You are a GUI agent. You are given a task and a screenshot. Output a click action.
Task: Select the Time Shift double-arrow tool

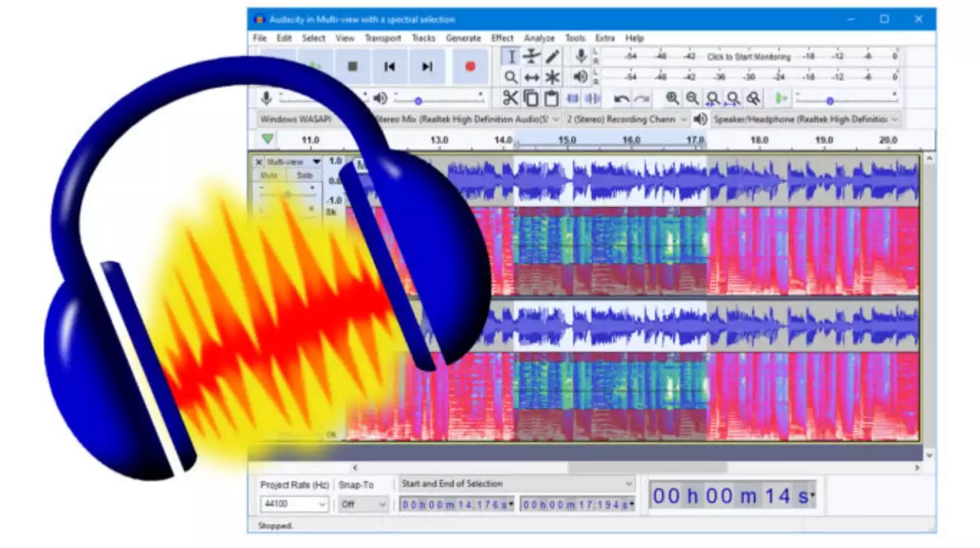[532, 77]
